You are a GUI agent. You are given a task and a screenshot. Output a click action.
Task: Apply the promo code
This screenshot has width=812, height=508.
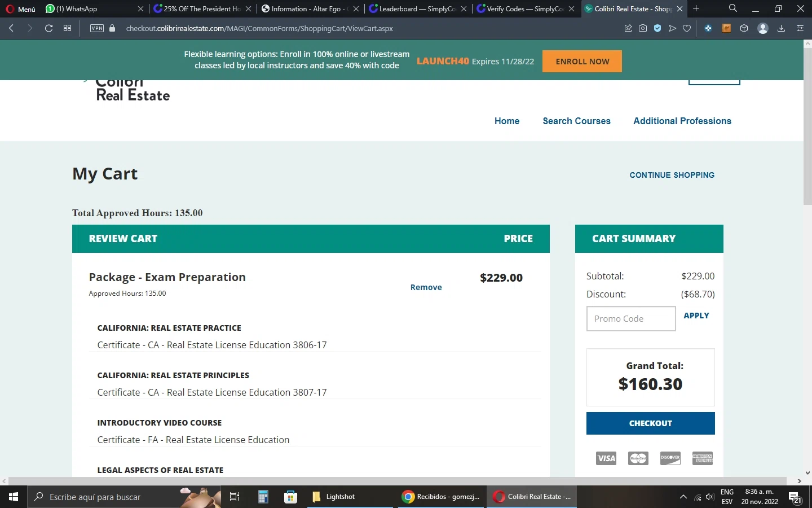696,316
